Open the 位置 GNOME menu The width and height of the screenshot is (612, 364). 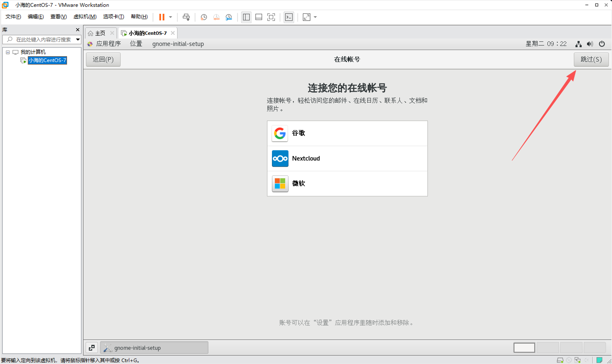pos(136,44)
